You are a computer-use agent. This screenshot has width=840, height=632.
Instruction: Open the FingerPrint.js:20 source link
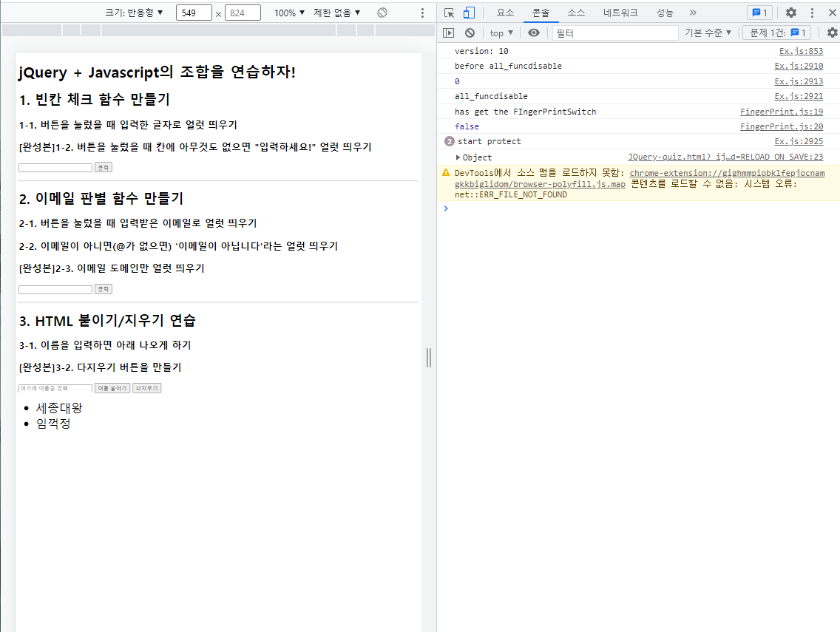(x=782, y=126)
